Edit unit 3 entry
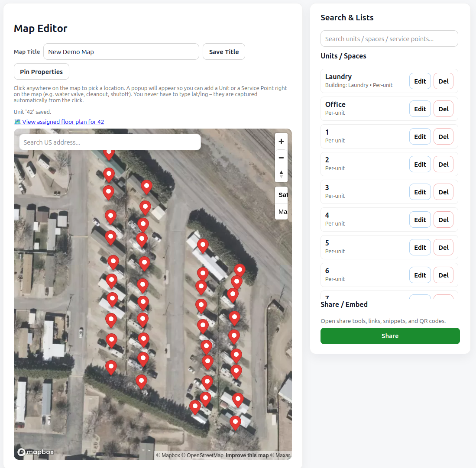The width and height of the screenshot is (476, 468). pyautogui.click(x=420, y=192)
